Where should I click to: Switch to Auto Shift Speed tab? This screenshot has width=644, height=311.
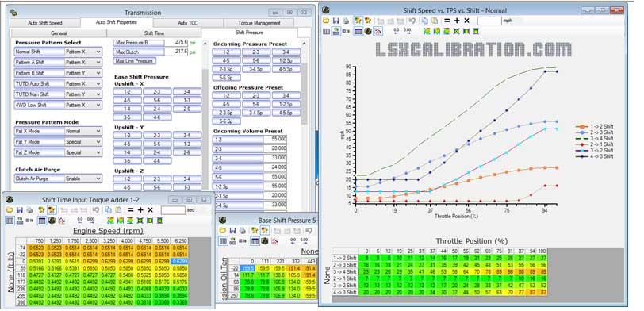[x=44, y=23]
